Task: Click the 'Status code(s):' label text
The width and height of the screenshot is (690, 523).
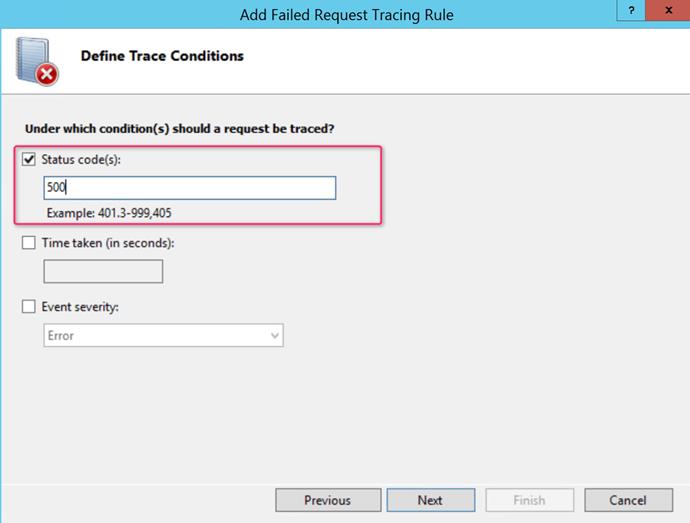Action: tap(81, 160)
